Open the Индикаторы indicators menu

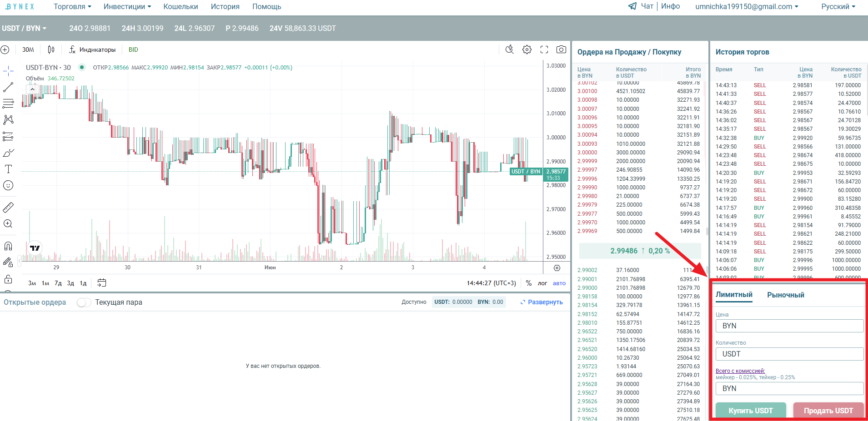(92, 50)
